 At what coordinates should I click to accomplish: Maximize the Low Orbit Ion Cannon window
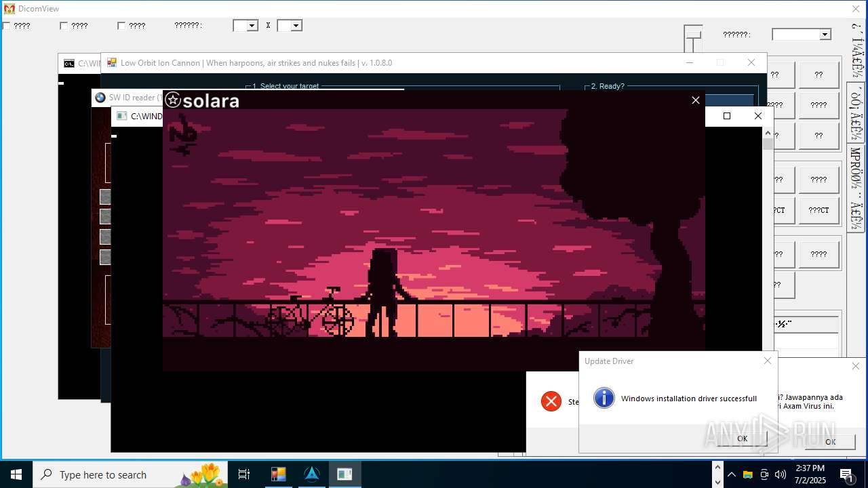tap(720, 62)
